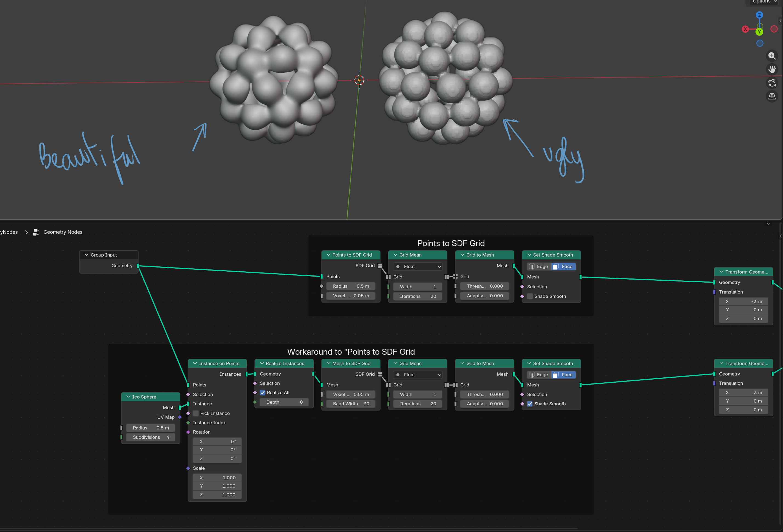Screen dimensions: 783x532
Task: Toggle the camera view icon
Action: [x=771, y=83]
